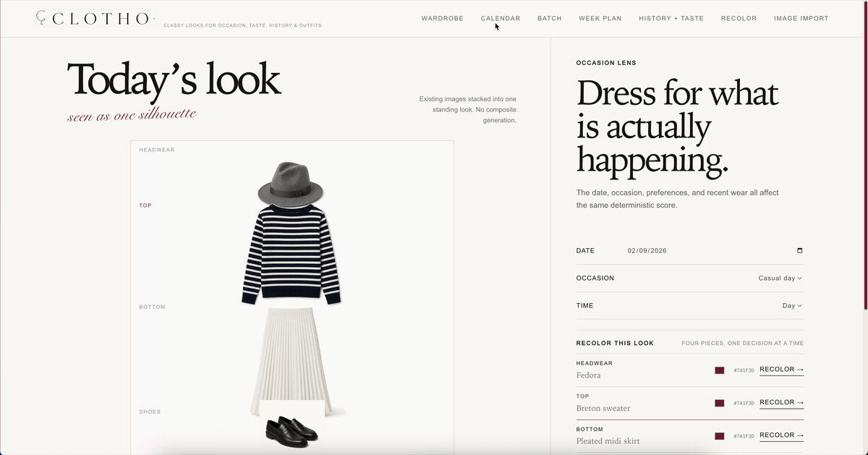Click the "Recolor this look" heading
The image size is (868, 455).
615,344
